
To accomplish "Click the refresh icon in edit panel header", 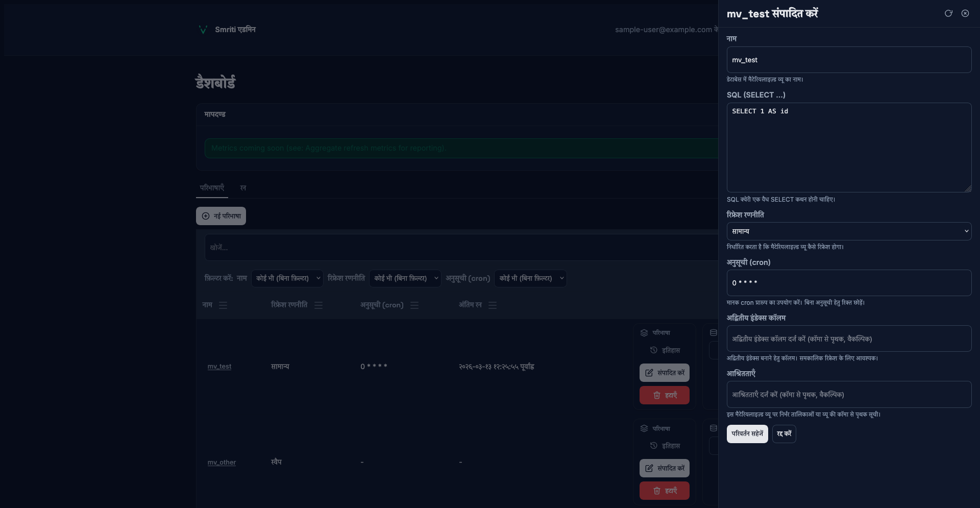I will pyautogui.click(x=948, y=13).
